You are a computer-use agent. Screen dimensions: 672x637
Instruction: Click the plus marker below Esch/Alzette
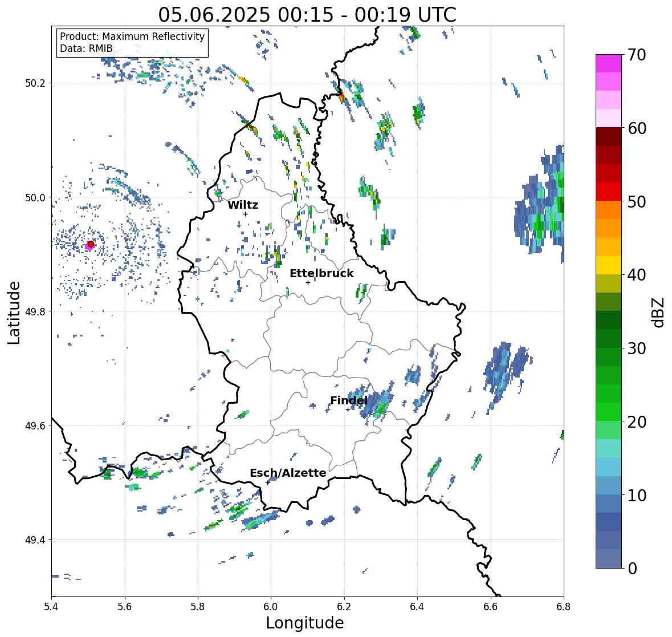click(268, 482)
